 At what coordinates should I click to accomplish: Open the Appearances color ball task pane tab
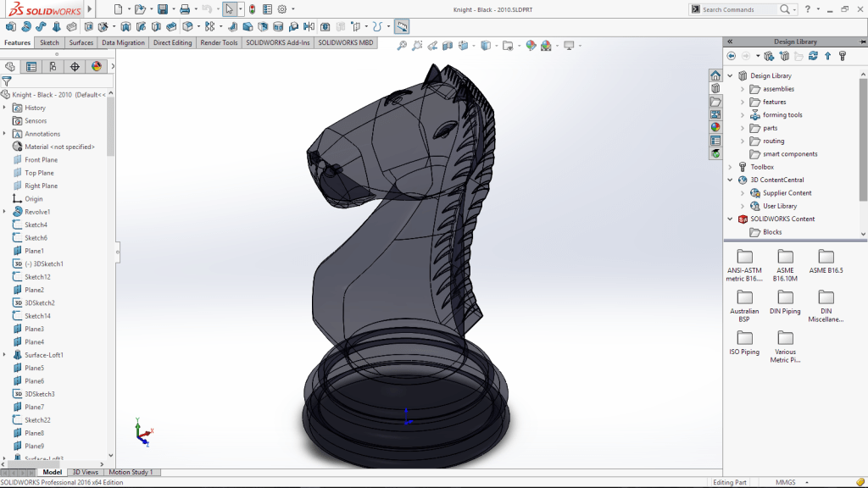[715, 127]
